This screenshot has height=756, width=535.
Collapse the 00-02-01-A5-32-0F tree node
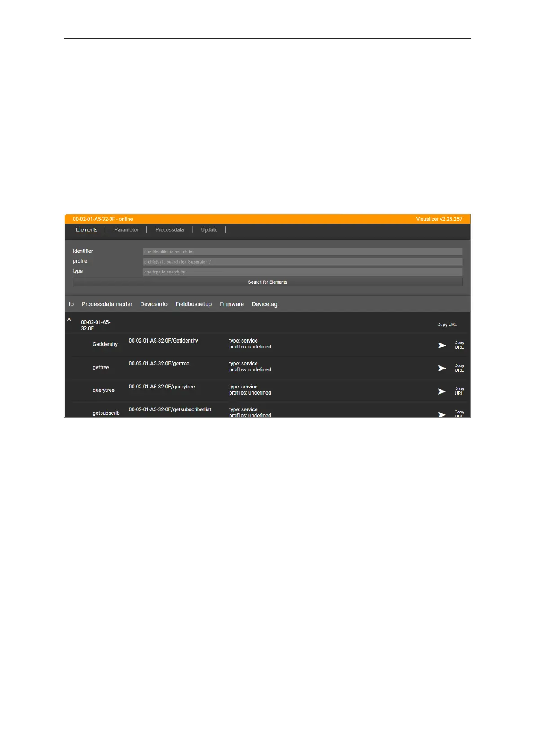(x=69, y=320)
